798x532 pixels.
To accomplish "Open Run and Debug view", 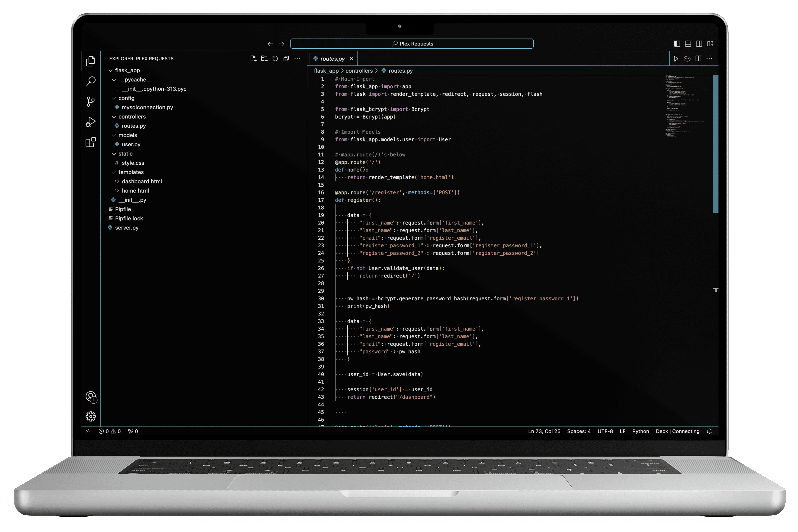I will tap(91, 122).
